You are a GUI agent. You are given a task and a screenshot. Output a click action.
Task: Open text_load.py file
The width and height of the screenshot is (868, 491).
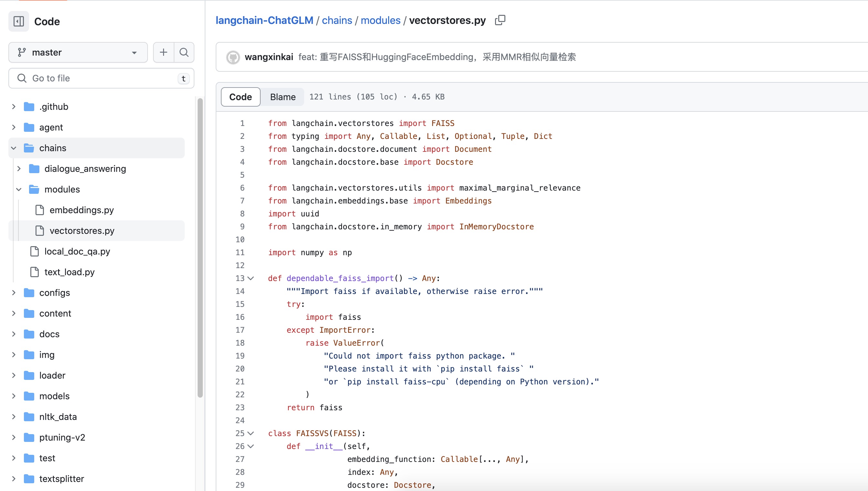(69, 272)
